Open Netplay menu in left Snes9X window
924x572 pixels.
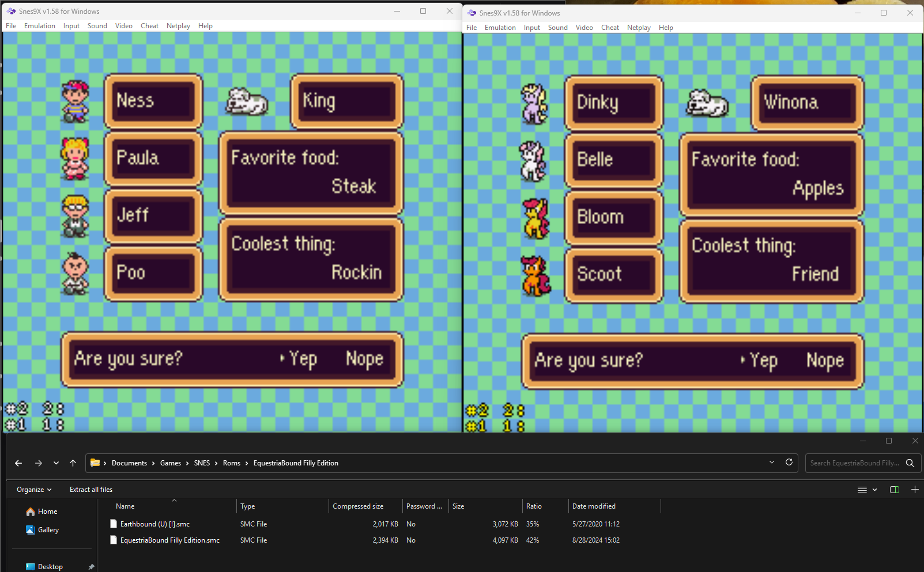(x=178, y=26)
